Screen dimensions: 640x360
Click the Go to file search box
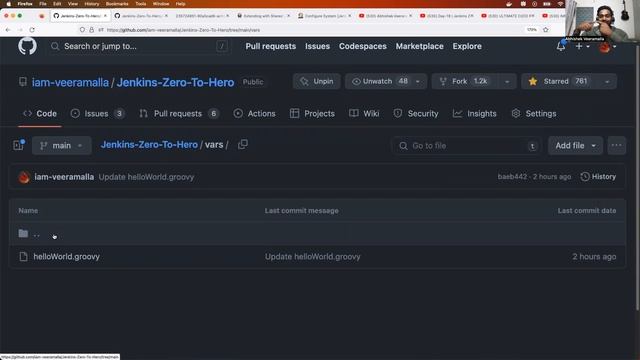[467, 146]
